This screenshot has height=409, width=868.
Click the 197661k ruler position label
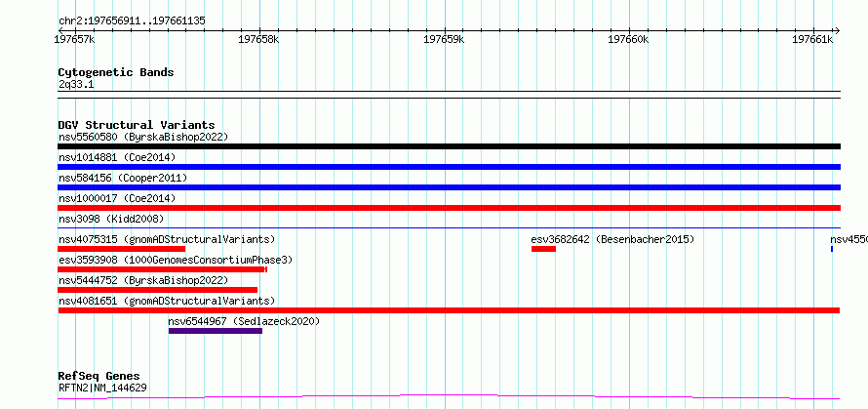812,39
